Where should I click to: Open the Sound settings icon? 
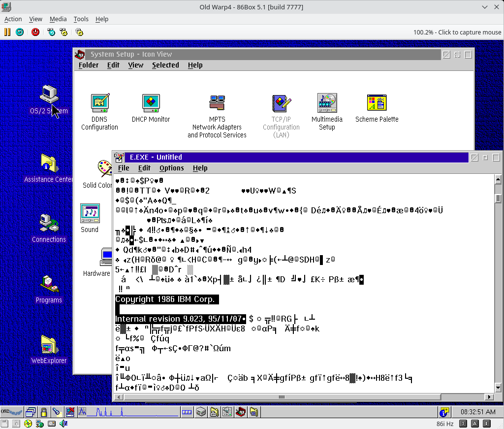90,213
